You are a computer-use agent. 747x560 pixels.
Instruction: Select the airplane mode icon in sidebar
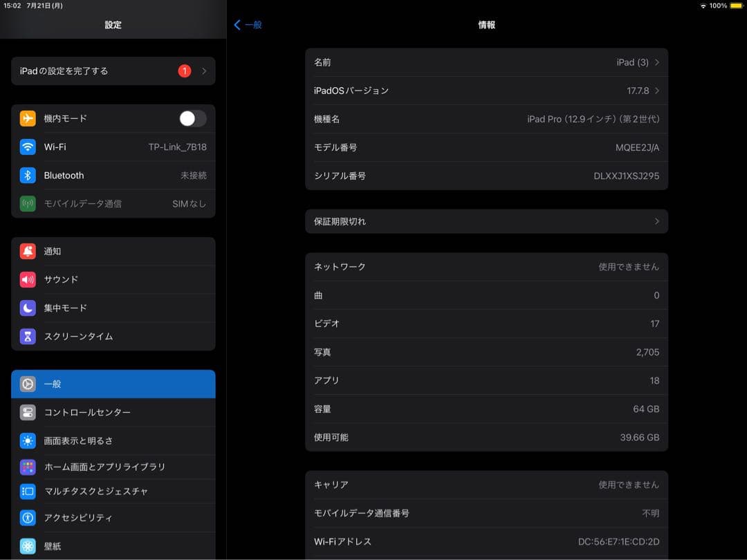click(28, 118)
